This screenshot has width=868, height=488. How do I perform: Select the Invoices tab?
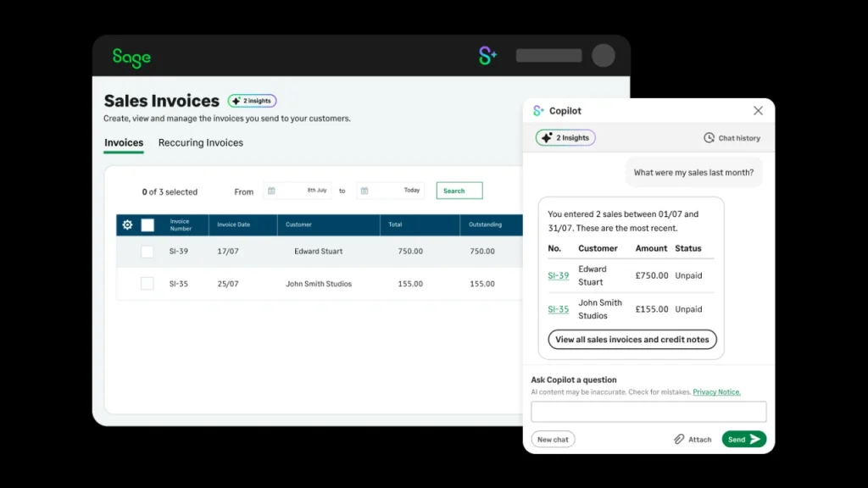coord(123,143)
